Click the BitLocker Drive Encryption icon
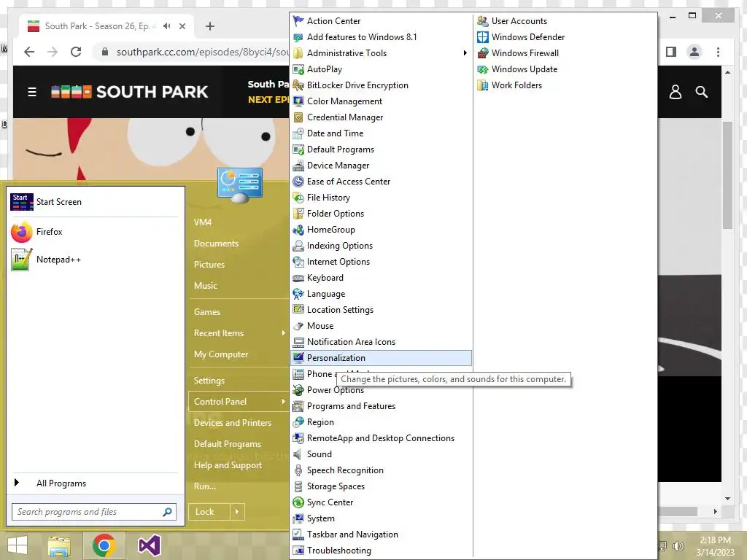The image size is (747, 560). pos(298,85)
